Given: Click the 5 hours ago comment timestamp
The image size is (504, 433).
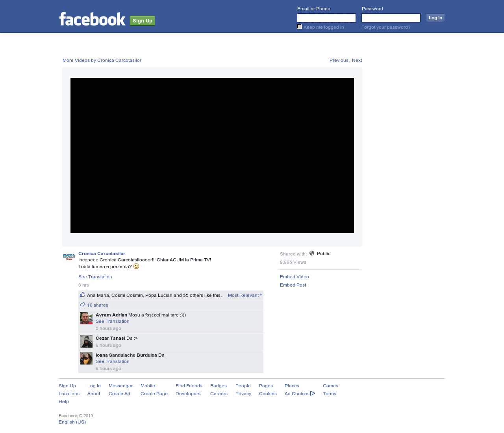Looking at the screenshot, I should pyautogui.click(x=108, y=328).
